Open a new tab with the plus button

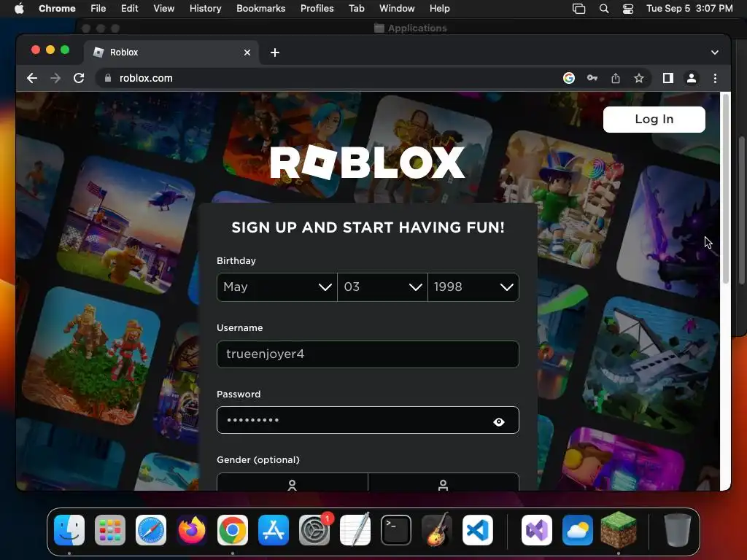(x=275, y=52)
